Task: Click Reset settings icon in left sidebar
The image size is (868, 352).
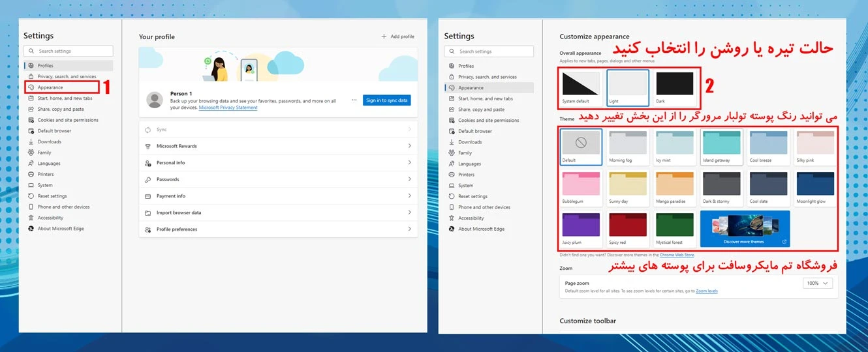Action: [x=31, y=196]
